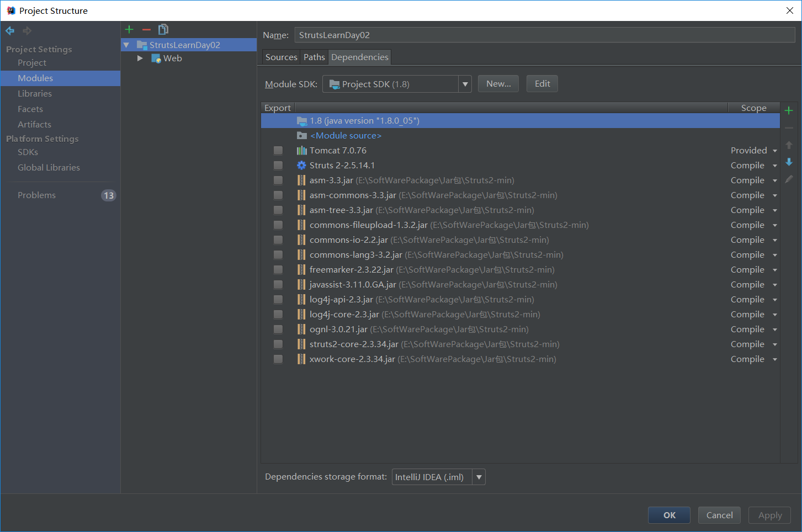
Task: Click the OK button
Action: click(669, 515)
